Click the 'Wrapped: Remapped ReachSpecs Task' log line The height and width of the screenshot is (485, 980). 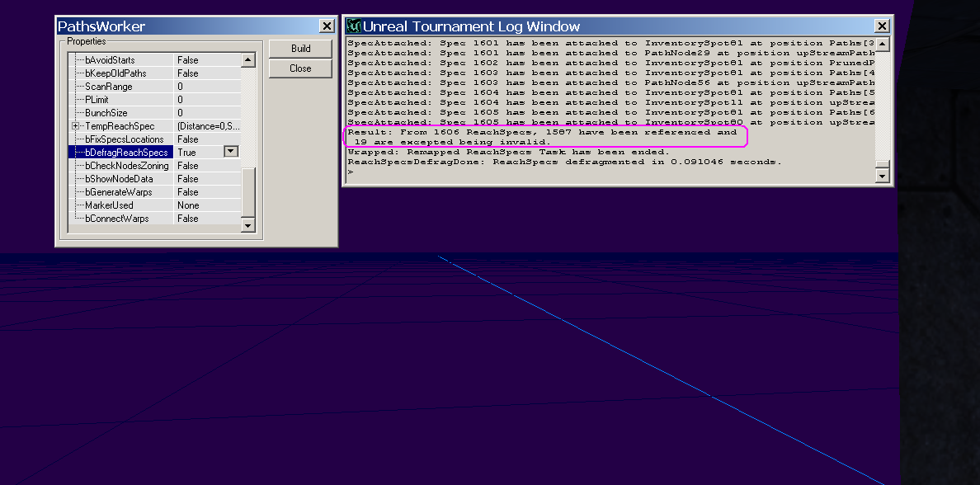point(508,153)
